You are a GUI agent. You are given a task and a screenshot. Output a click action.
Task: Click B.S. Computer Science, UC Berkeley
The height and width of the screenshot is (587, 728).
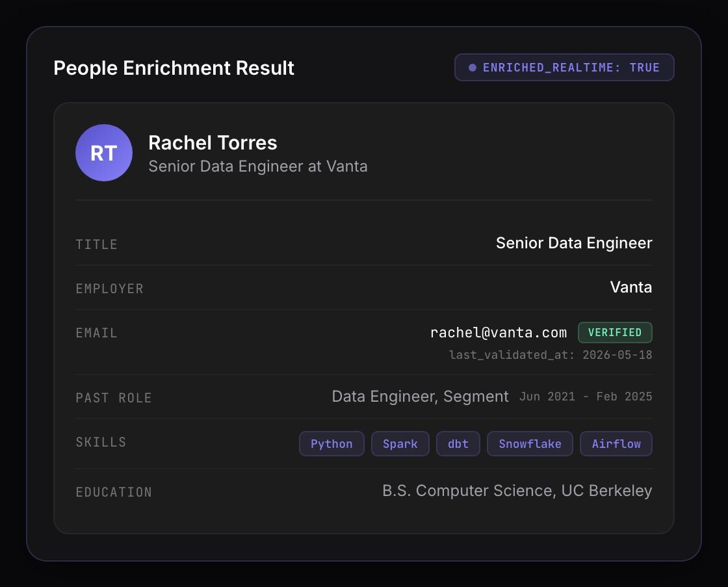click(x=517, y=491)
